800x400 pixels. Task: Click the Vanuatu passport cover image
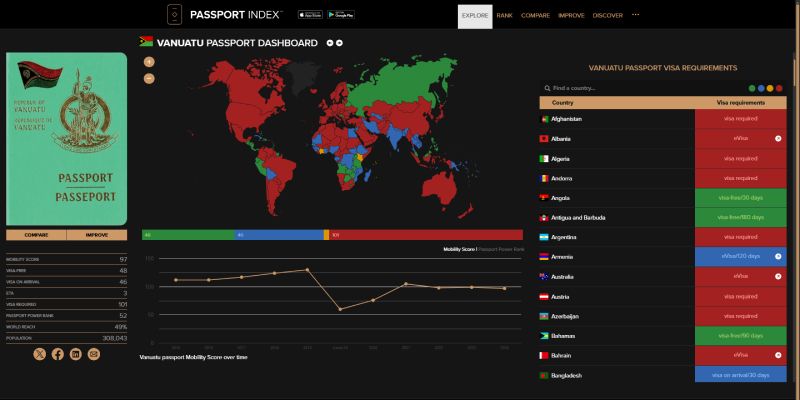pyautogui.click(x=66, y=139)
